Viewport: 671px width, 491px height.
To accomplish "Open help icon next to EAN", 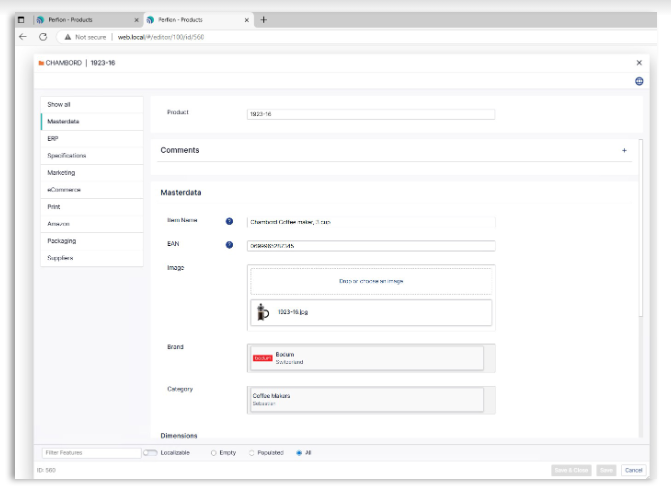I will (229, 245).
